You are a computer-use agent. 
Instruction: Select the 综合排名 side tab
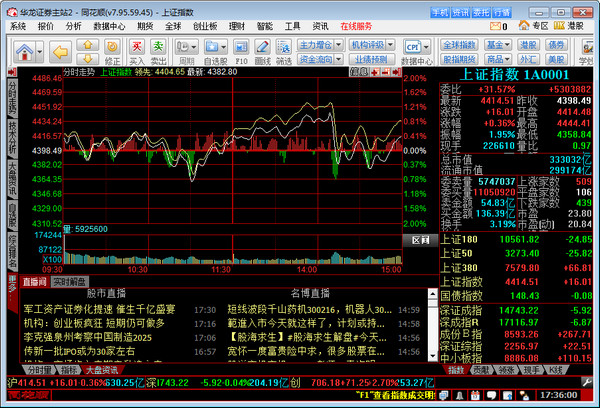click(x=12, y=250)
